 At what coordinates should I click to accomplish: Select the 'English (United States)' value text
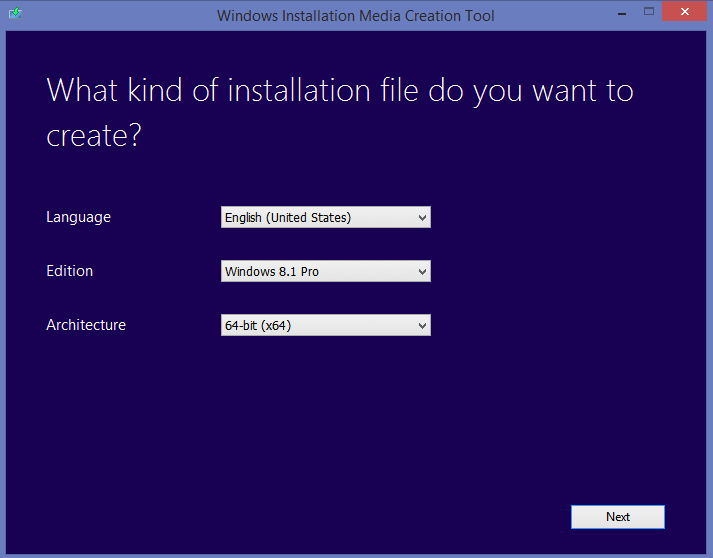coord(288,217)
